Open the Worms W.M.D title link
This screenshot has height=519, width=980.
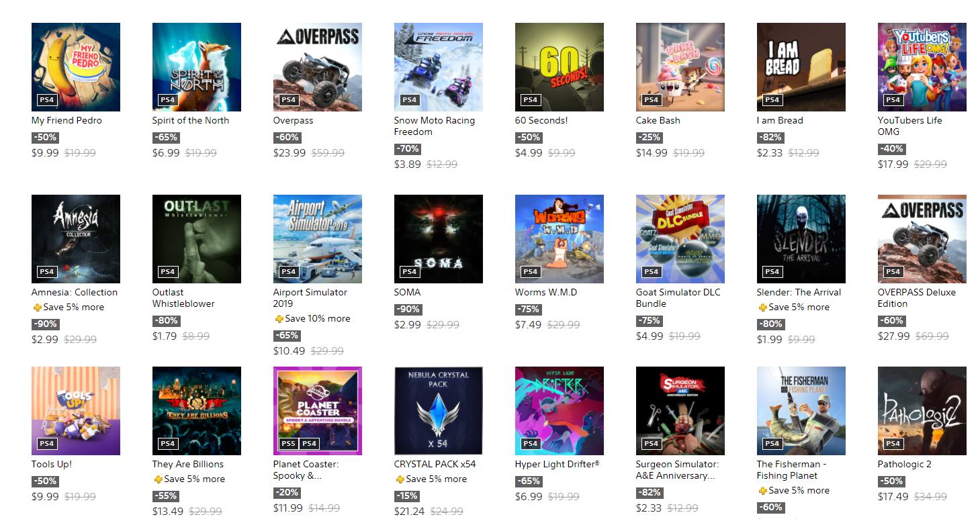click(x=546, y=292)
